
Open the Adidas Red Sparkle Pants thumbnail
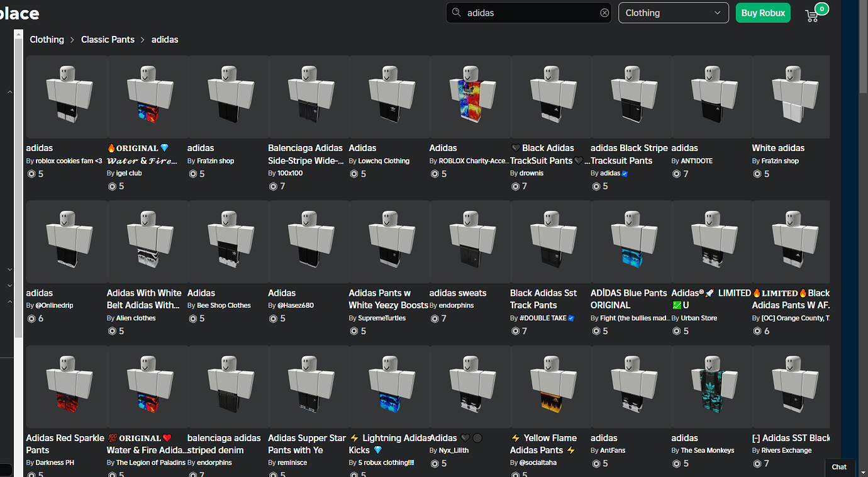point(67,386)
